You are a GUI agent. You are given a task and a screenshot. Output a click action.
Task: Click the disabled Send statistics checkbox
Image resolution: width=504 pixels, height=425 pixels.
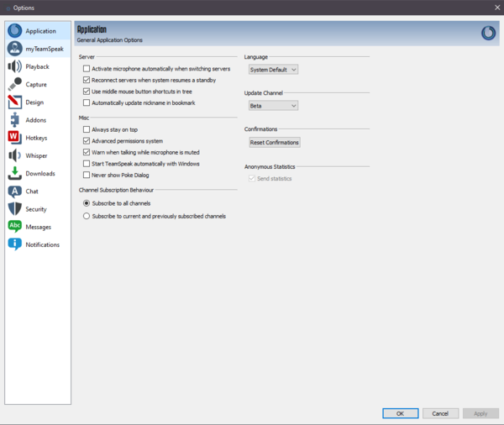point(252,178)
